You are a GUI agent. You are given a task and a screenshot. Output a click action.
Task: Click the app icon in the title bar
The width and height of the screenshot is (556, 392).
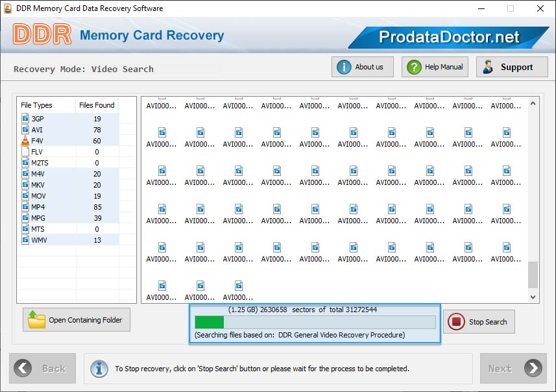[7, 8]
